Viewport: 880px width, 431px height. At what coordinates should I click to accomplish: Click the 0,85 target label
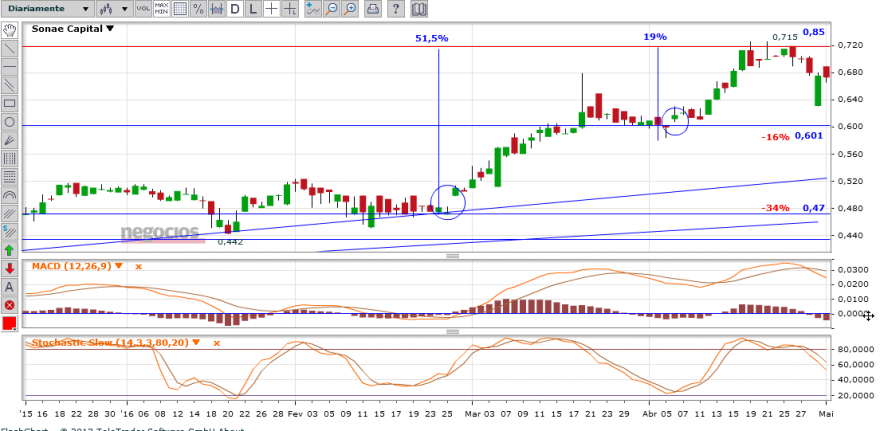coord(813,32)
